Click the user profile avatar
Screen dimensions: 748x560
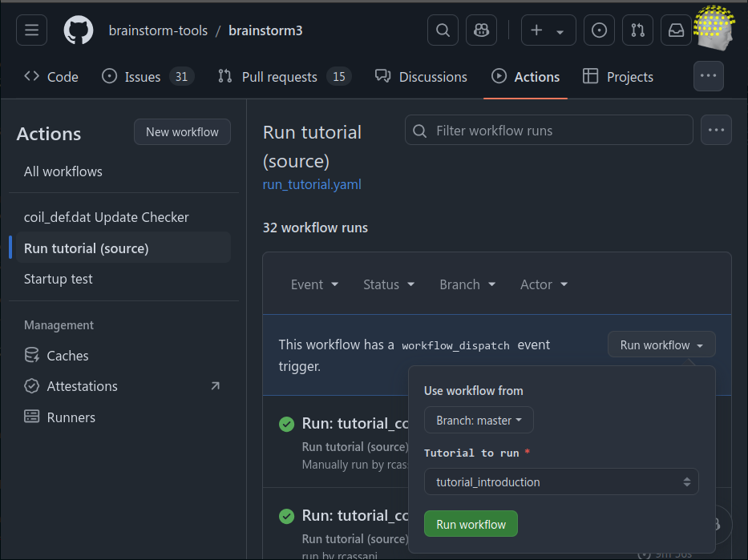pyautogui.click(x=713, y=27)
